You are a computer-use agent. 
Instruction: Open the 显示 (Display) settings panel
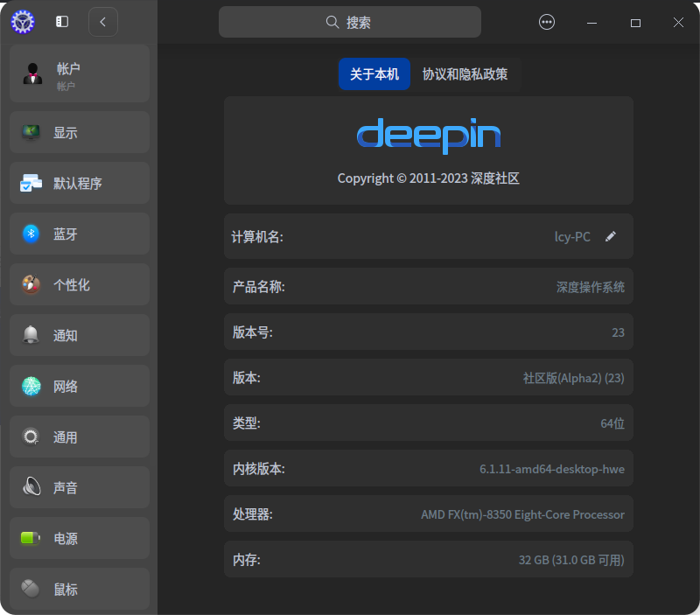point(79,132)
